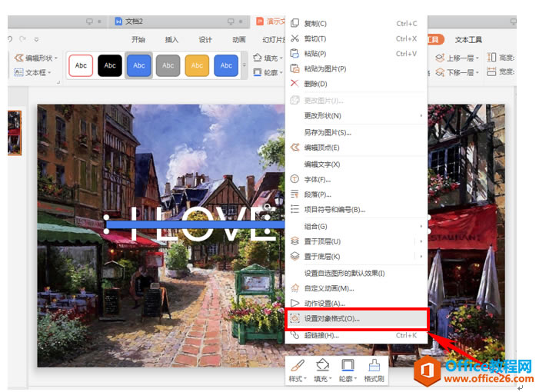Click the Copy icon in context menu

pos(294,23)
